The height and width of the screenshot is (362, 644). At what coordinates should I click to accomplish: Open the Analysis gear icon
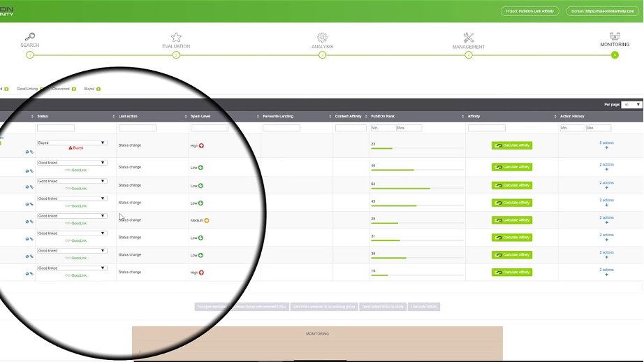tap(322, 37)
